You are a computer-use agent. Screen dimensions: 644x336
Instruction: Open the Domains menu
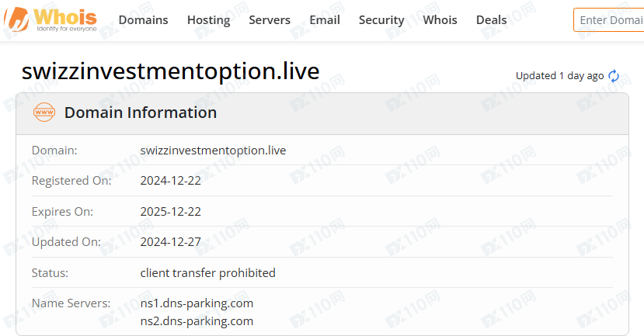(143, 20)
